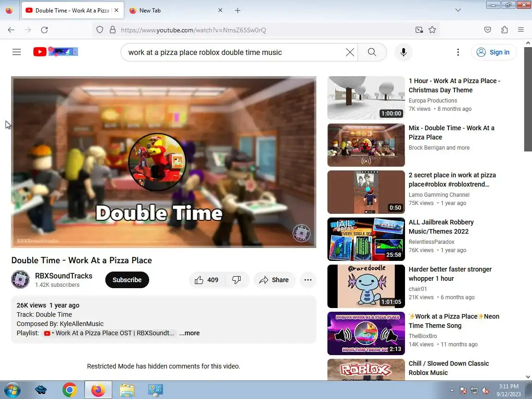Click the Double Time video player
This screenshot has width=532, height=399.
click(163, 162)
